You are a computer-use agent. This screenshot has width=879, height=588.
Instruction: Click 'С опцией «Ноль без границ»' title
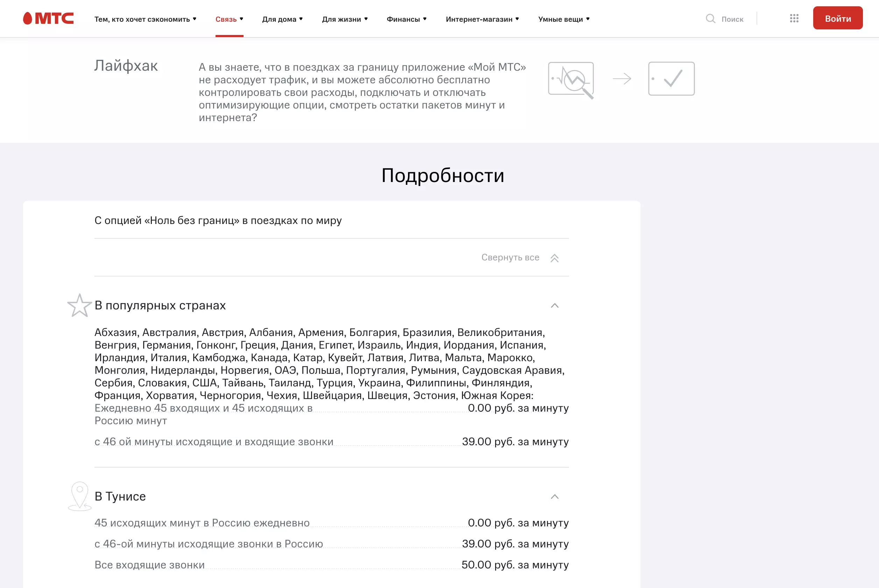pos(218,220)
